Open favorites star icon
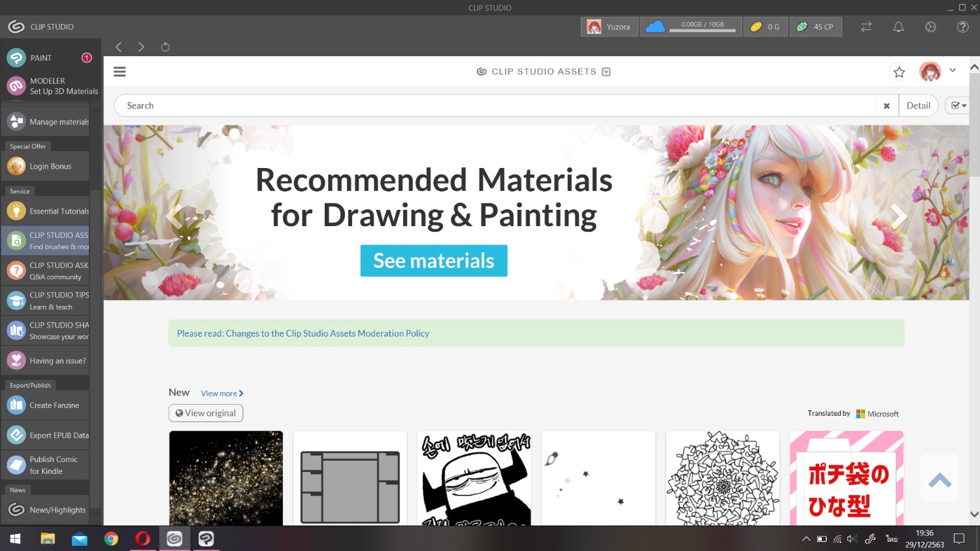Image resolution: width=980 pixels, height=551 pixels. click(x=899, y=72)
